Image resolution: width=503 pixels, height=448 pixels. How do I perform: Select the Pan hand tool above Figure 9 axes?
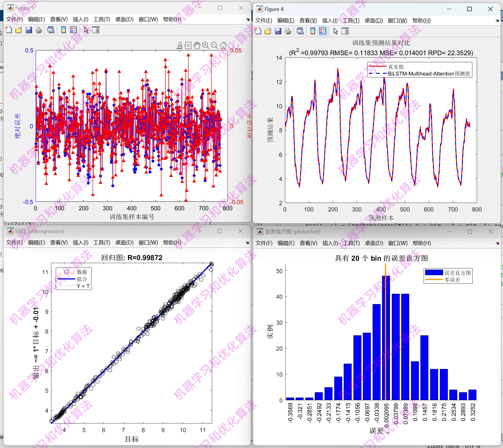pos(197,45)
